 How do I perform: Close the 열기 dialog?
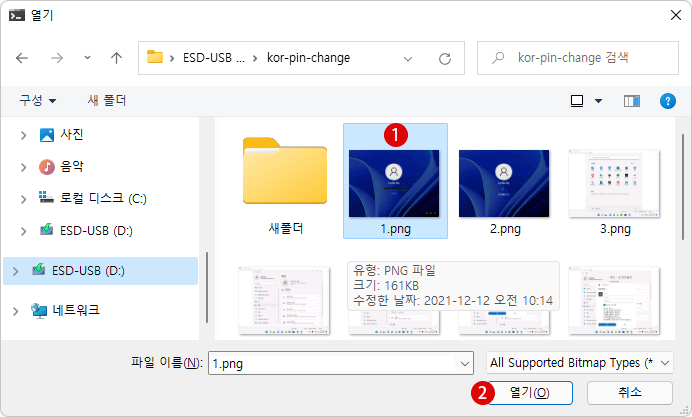[676, 15]
